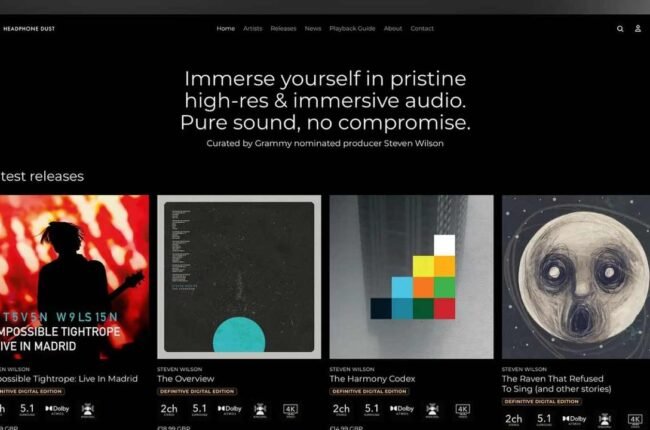Select the 2ch icon under The Overview
Image resolution: width=650 pixels, height=430 pixels.
pyautogui.click(x=169, y=410)
